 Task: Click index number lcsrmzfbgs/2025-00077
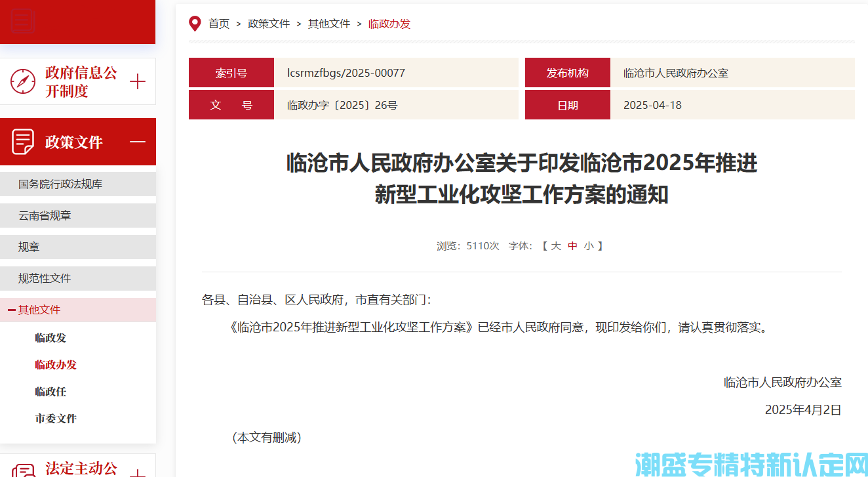pos(346,73)
